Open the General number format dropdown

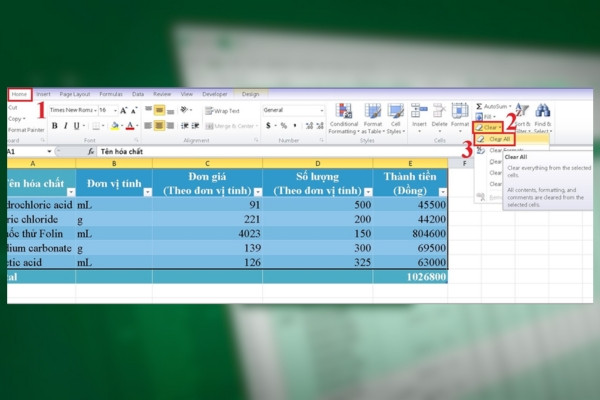tap(322, 110)
